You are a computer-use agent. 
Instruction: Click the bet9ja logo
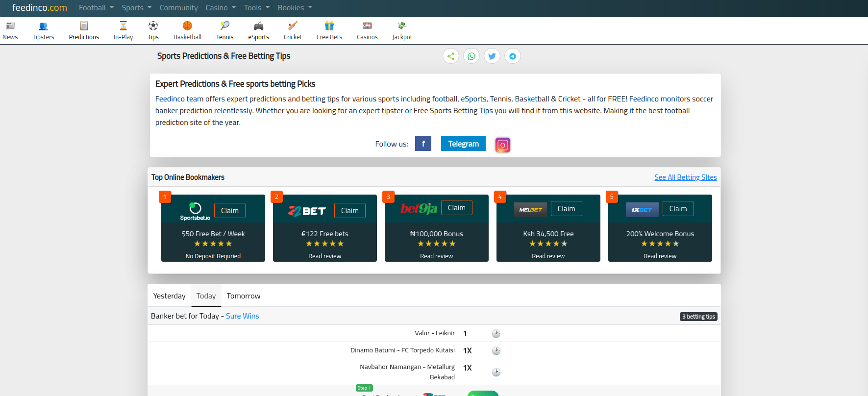(x=419, y=208)
